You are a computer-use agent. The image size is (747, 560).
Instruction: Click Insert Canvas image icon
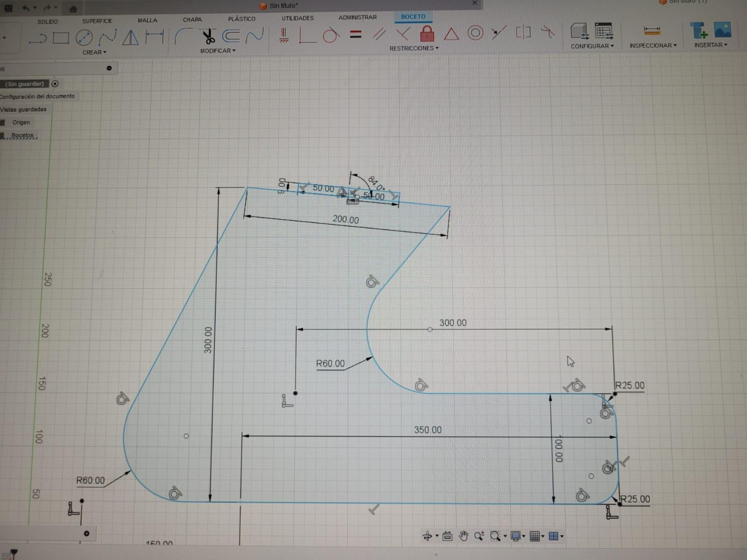tap(722, 30)
